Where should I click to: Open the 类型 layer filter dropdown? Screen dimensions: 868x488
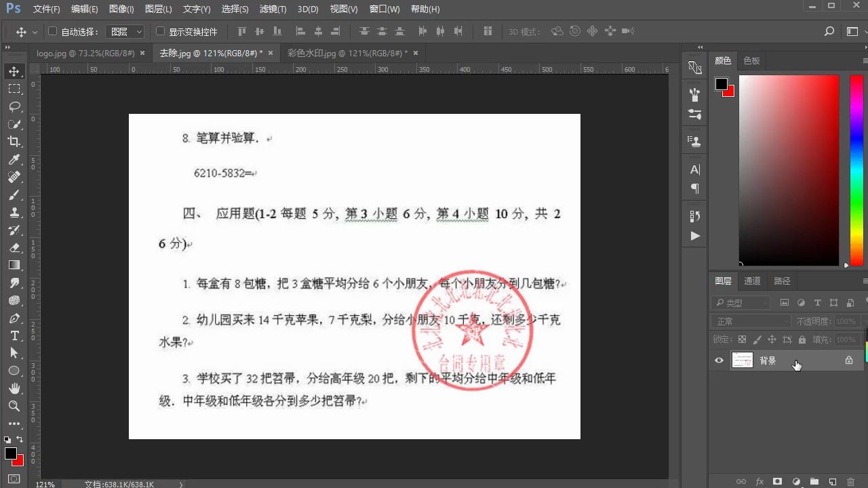point(741,303)
